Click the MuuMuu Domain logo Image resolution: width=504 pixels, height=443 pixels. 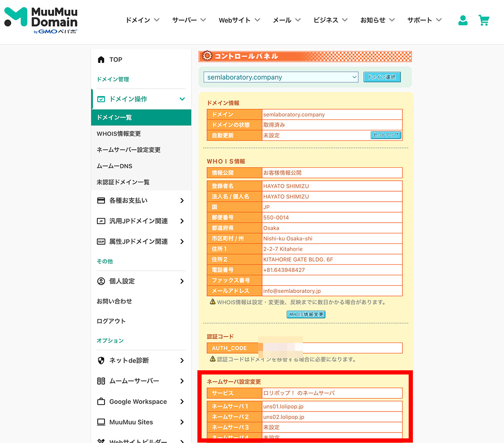coord(41,20)
